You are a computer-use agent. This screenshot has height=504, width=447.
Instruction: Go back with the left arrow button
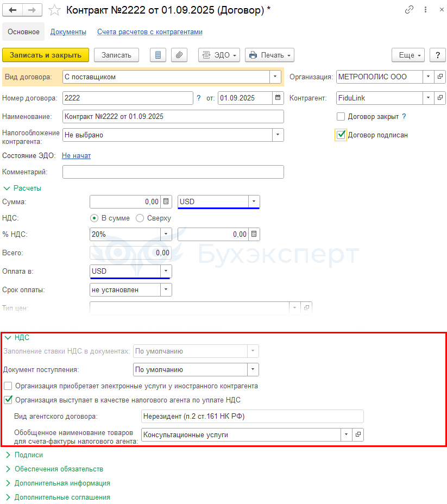tap(12, 10)
